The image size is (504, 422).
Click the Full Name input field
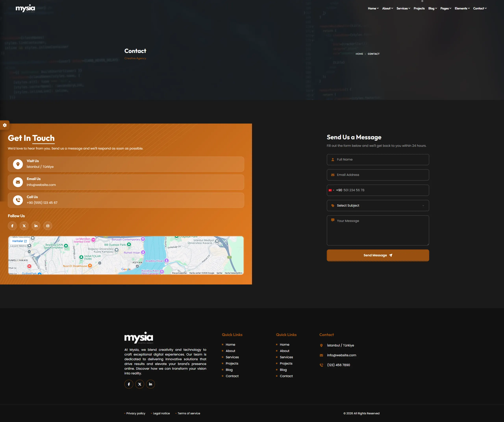point(378,159)
